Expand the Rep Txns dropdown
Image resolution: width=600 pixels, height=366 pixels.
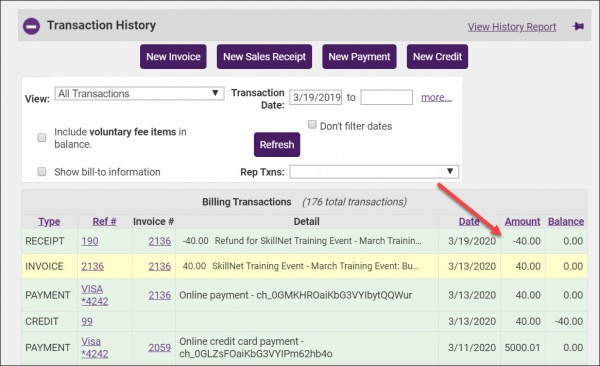point(374,172)
